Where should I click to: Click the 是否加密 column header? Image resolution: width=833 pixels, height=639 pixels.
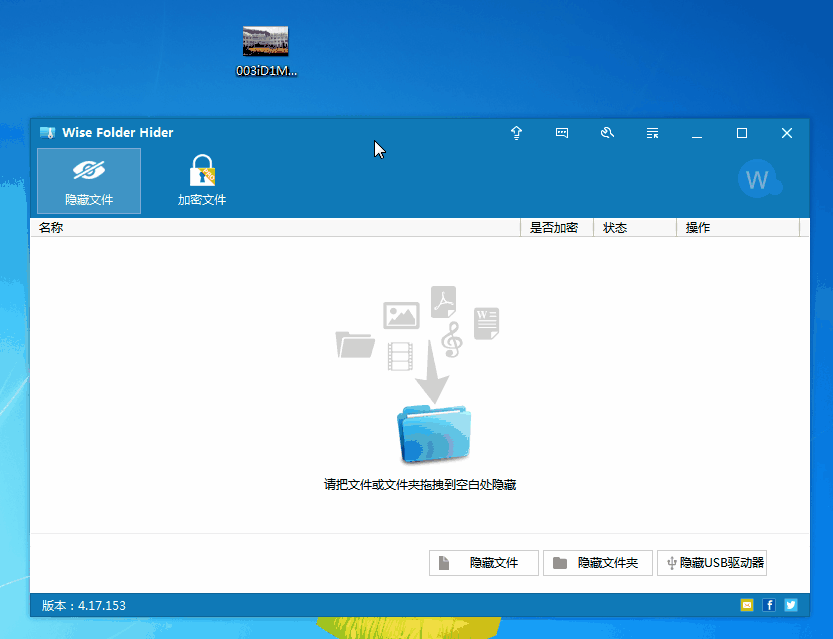pyautogui.click(x=557, y=227)
